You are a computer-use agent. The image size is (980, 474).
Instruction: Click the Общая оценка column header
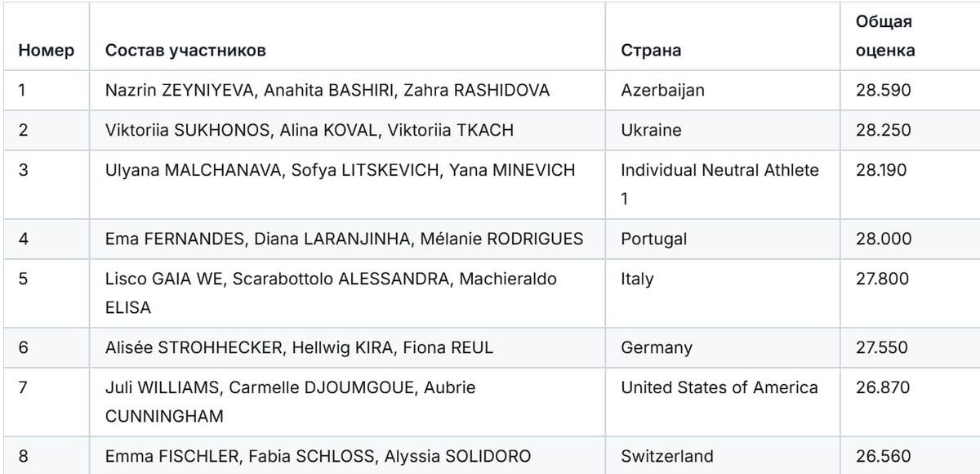(885, 37)
